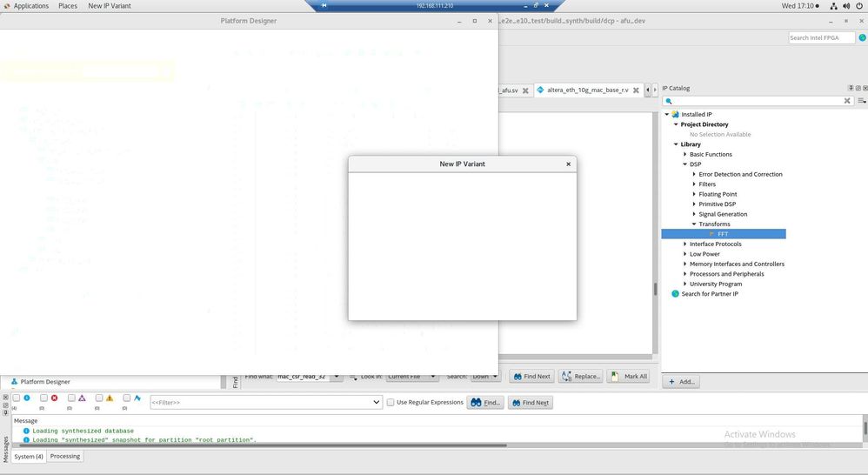Click the Messages horizontal scrollbar
Screen dimensions: 868x475
point(263,445)
